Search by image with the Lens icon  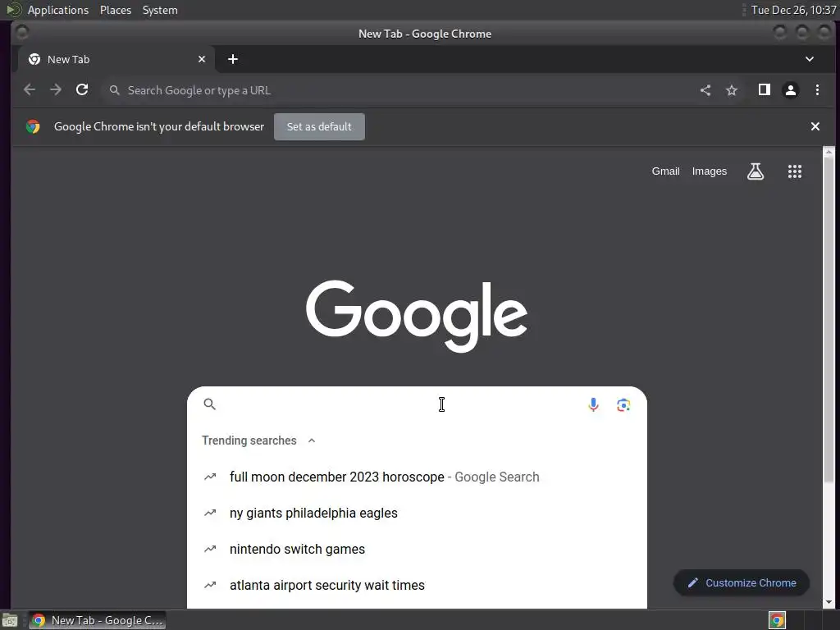[x=623, y=405]
